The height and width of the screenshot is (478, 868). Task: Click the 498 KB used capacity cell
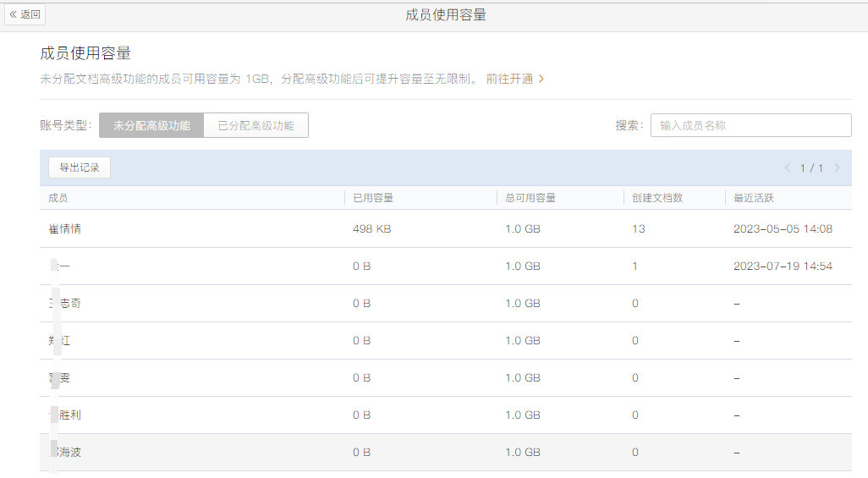(371, 229)
